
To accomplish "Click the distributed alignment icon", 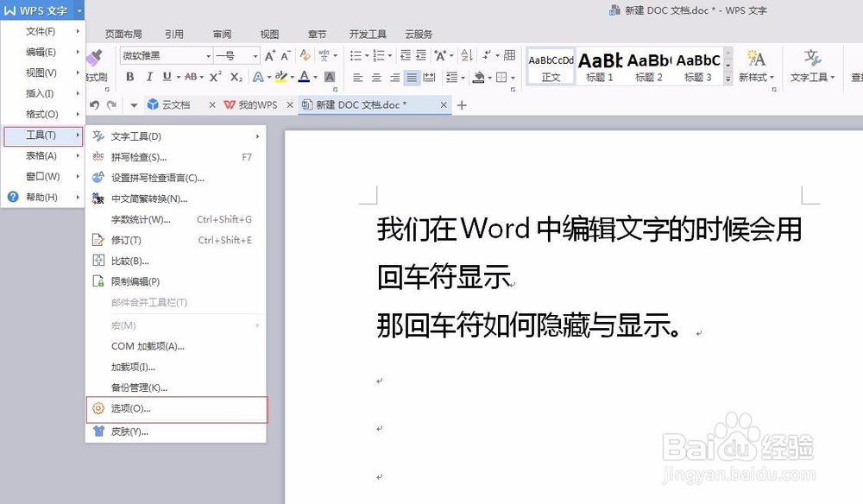I will [x=429, y=78].
